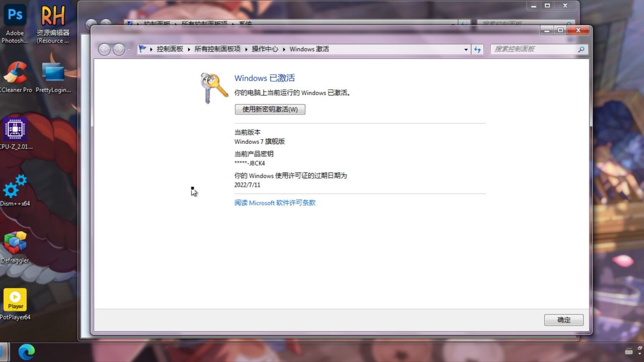Close the background System control panel window

[x=565, y=6]
